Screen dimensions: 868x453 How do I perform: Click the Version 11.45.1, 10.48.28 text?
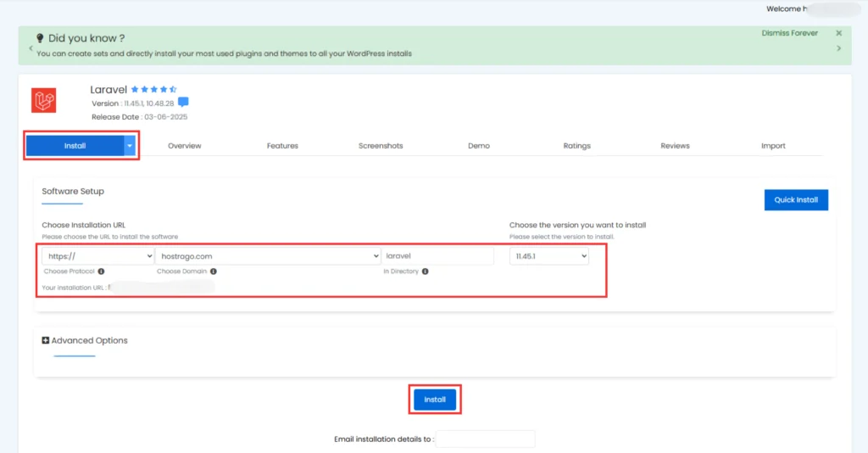coord(133,103)
